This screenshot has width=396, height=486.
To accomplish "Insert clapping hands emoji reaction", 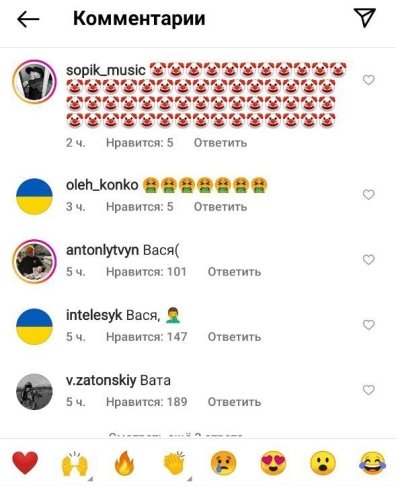I will pyautogui.click(x=174, y=463).
